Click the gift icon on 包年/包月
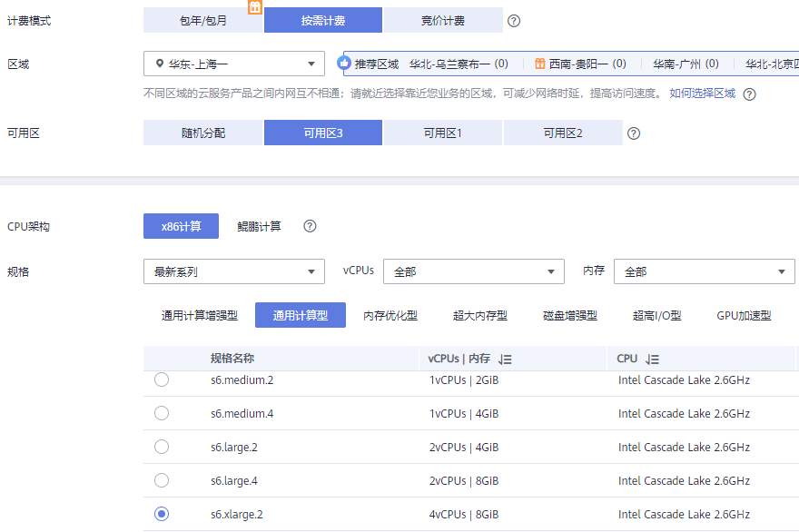The width and height of the screenshot is (799, 532). pyautogui.click(x=255, y=7)
